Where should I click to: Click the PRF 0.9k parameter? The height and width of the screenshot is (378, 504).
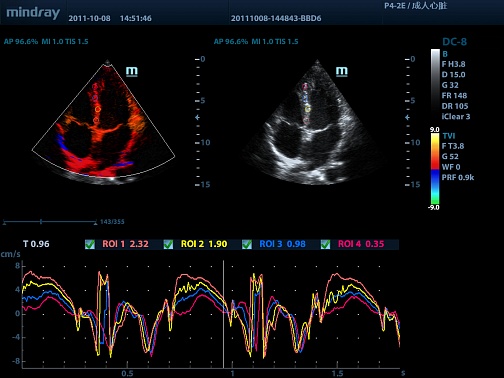[458, 177]
